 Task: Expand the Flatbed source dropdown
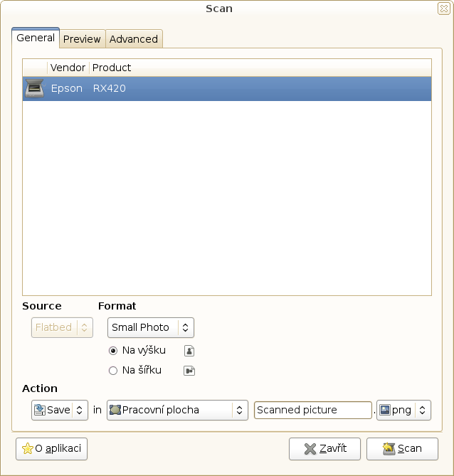[63, 328]
